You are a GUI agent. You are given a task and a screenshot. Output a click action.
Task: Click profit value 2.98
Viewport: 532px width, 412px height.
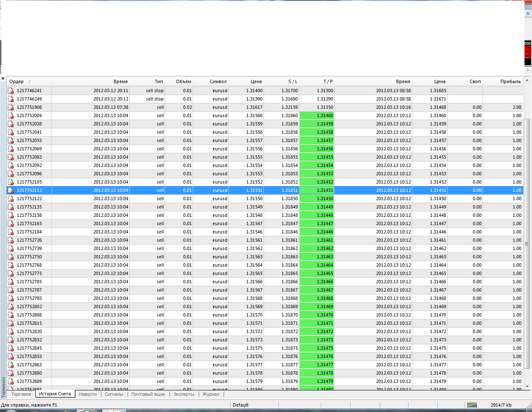pos(517,107)
